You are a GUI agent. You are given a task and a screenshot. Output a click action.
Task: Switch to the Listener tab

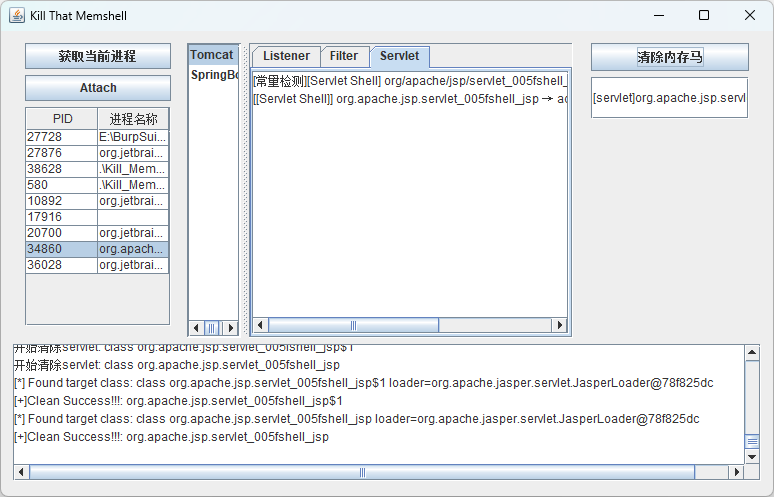[x=286, y=56]
